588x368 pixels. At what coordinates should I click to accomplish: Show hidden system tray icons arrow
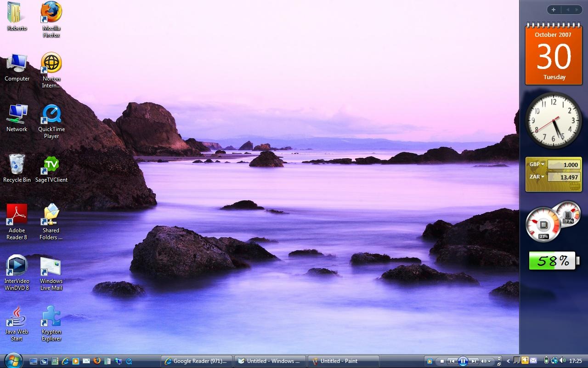pos(508,361)
